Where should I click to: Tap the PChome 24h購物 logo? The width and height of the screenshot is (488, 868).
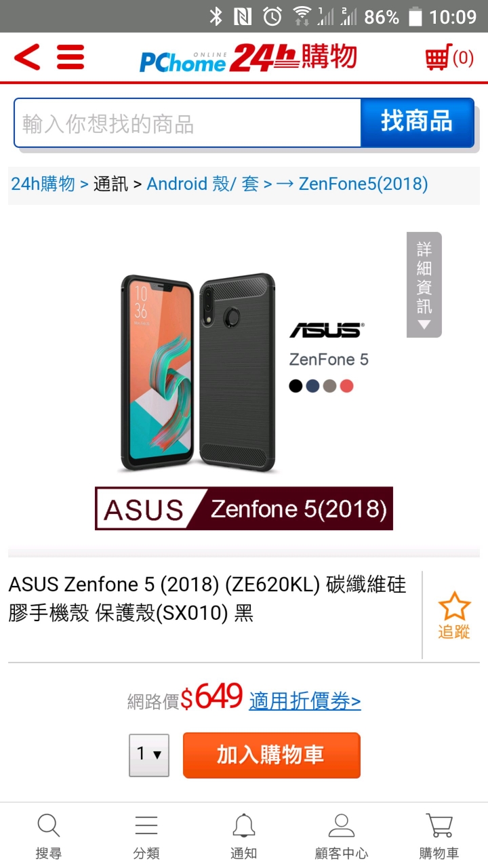[x=248, y=58]
